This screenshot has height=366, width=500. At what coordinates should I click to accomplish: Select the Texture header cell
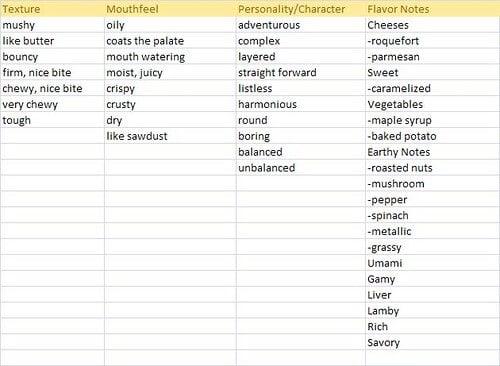52,9
